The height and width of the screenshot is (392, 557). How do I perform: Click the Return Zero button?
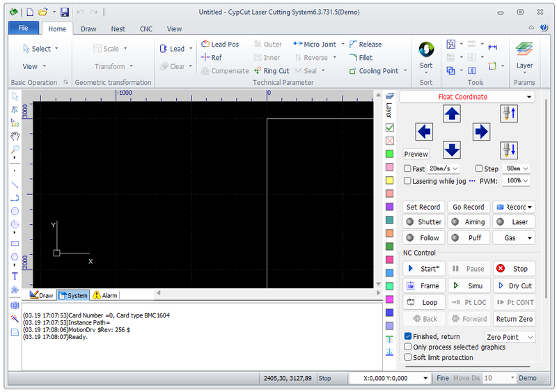coord(514,319)
